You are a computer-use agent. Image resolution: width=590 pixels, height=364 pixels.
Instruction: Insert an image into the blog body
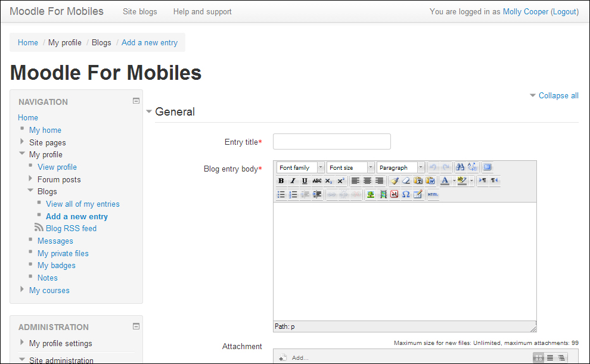pyautogui.click(x=370, y=195)
